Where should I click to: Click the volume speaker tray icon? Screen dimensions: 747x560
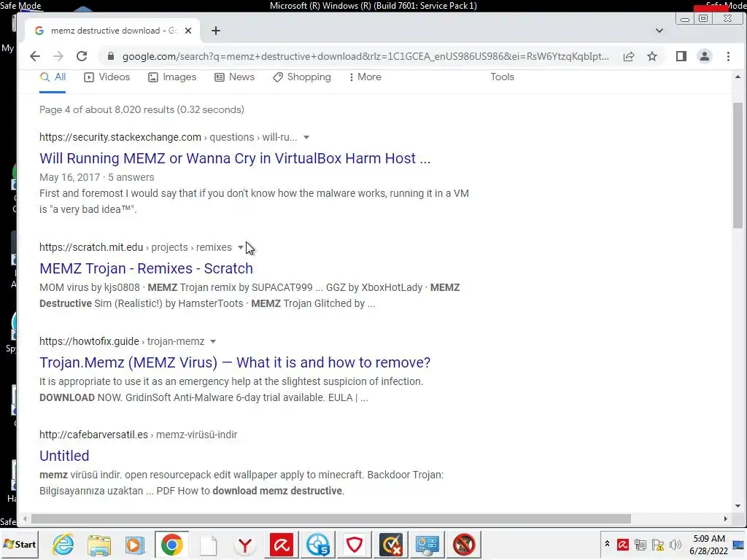point(675,544)
